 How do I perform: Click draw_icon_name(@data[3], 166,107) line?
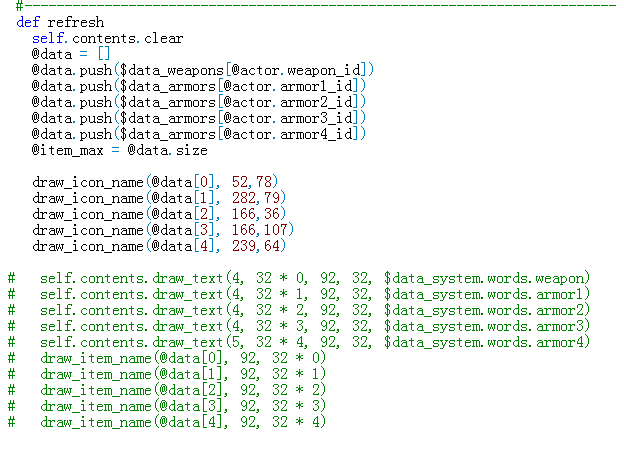pos(163,230)
